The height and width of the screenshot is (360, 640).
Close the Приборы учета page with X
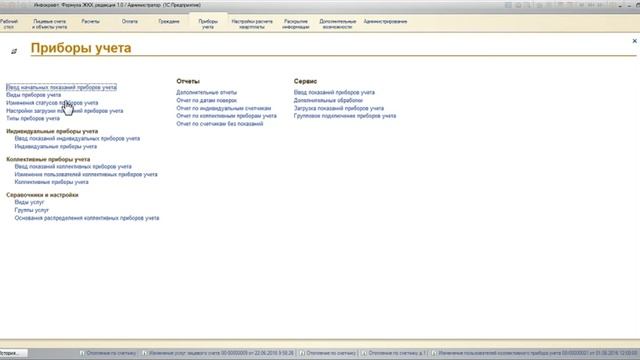tap(634, 41)
